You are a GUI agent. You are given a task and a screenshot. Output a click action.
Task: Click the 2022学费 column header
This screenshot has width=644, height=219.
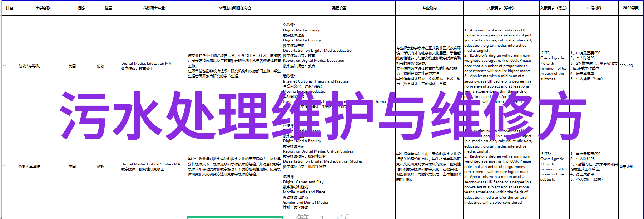tap(631, 8)
